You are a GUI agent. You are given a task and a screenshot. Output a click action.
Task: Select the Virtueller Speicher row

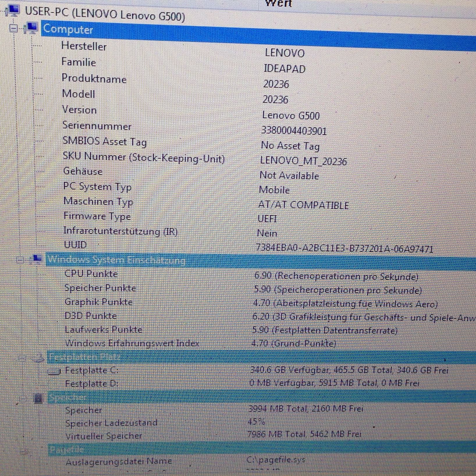[x=104, y=436]
